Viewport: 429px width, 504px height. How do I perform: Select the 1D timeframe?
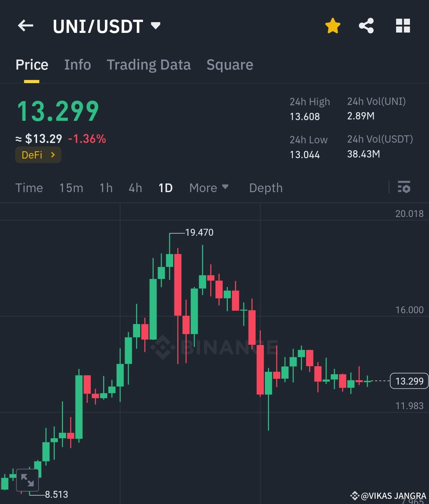pos(165,188)
